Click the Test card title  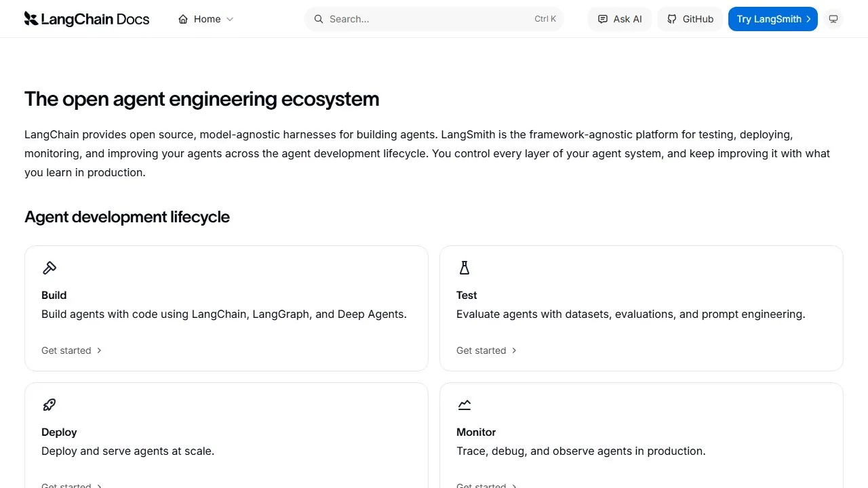pos(467,295)
